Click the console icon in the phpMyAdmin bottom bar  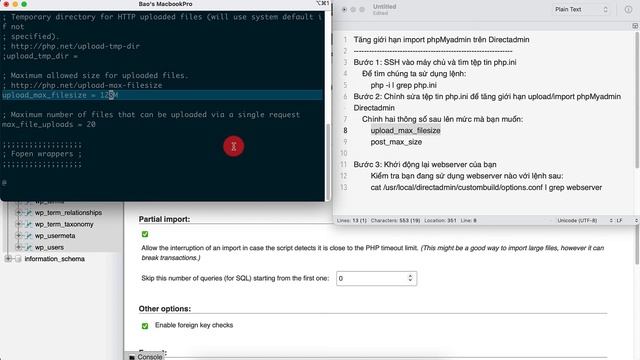point(132,357)
